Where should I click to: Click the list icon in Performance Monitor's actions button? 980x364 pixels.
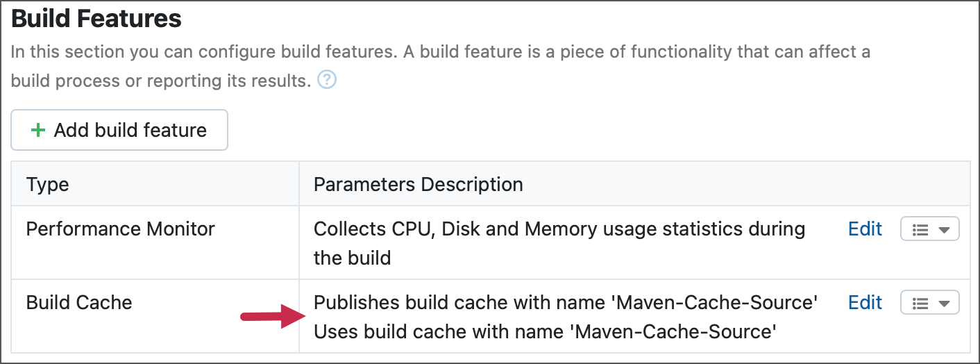coord(920,229)
